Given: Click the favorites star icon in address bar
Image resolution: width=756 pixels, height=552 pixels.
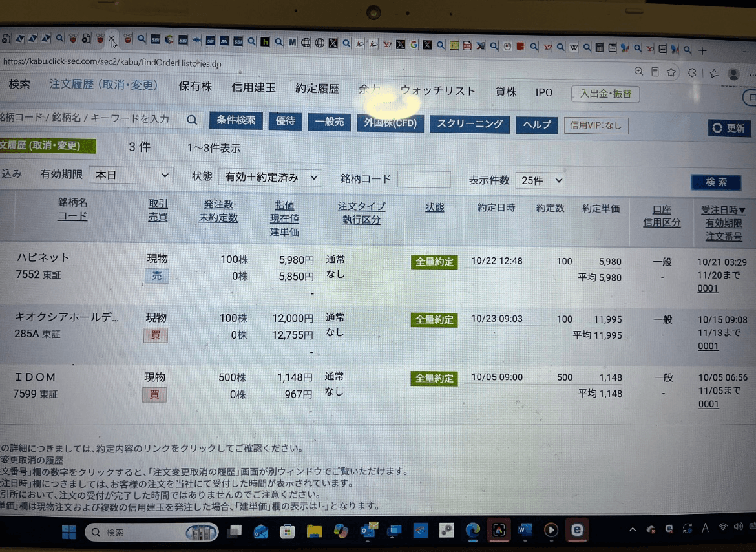Looking at the screenshot, I should [671, 72].
